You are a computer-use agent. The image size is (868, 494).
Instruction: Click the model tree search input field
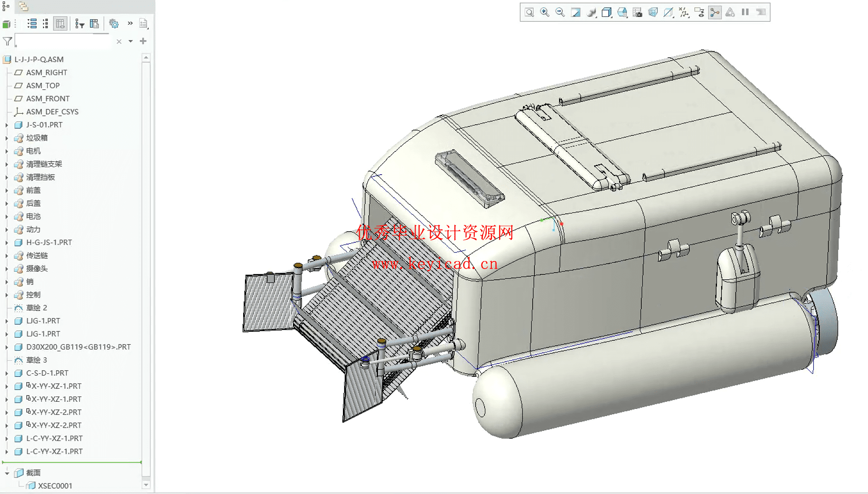(62, 41)
